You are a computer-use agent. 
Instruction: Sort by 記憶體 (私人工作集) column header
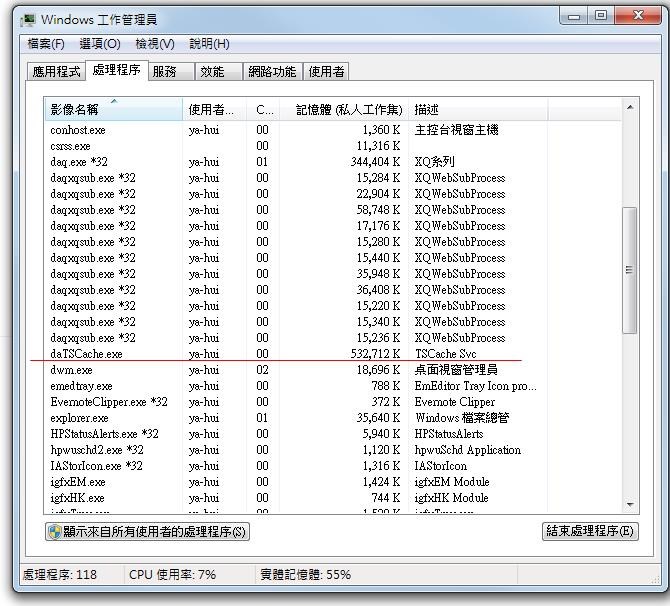341,110
